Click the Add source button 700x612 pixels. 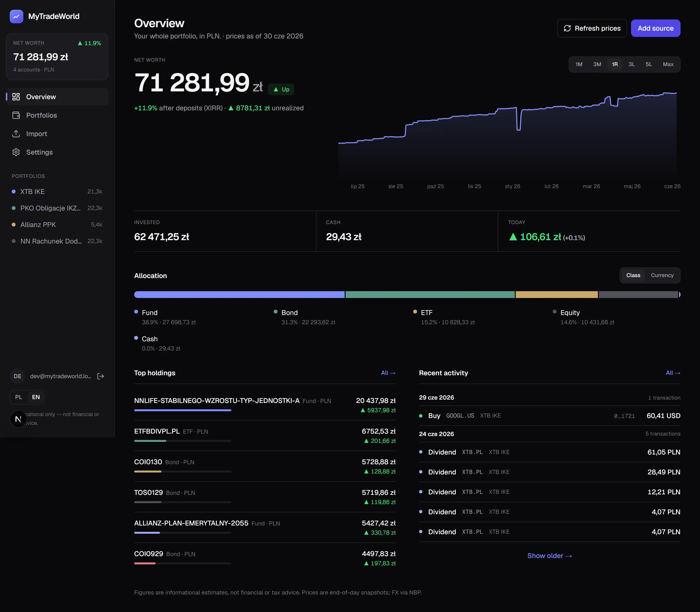tap(655, 28)
